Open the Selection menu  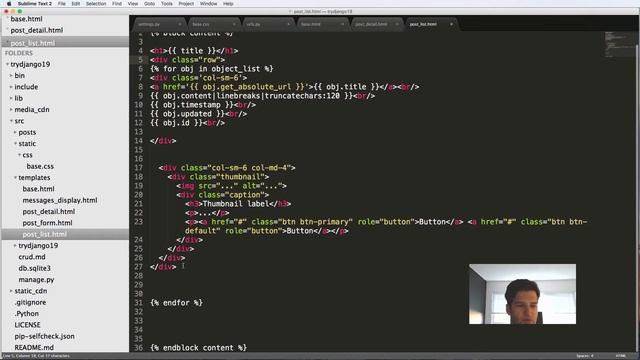click(96, 4)
